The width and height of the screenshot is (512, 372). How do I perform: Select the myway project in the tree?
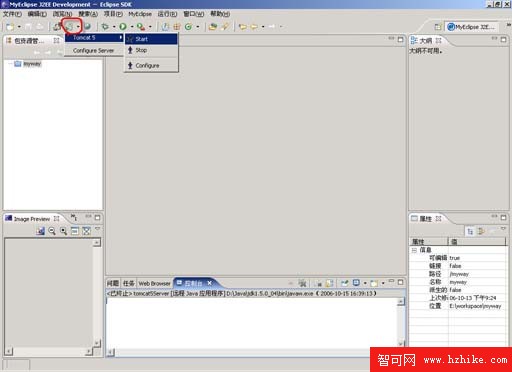point(32,64)
